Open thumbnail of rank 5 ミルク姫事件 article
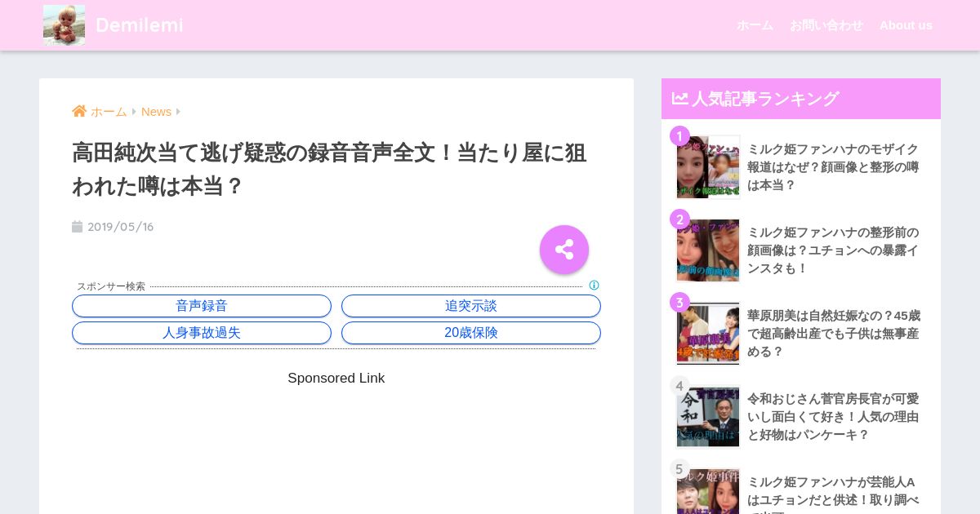The width and height of the screenshot is (980, 514). tap(708, 491)
